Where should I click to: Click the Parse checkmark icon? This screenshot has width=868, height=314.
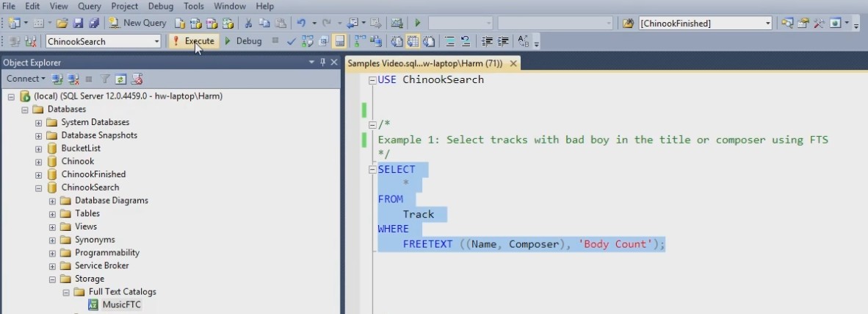291,41
